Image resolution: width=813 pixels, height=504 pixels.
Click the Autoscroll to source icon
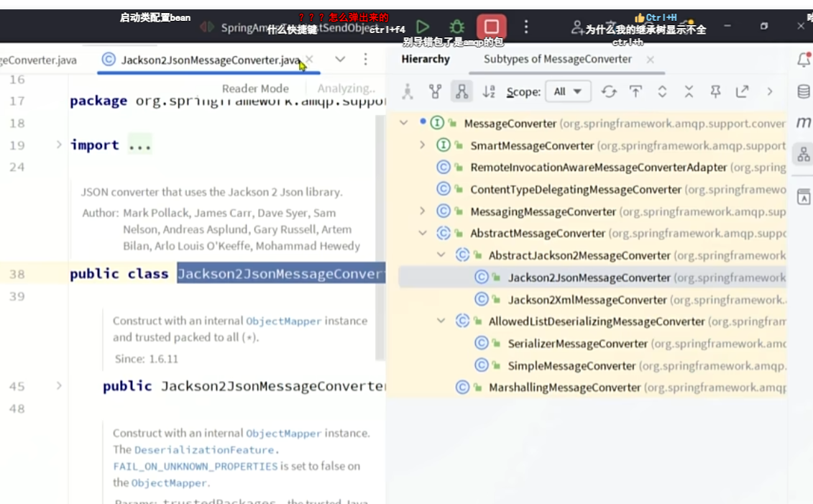(635, 92)
